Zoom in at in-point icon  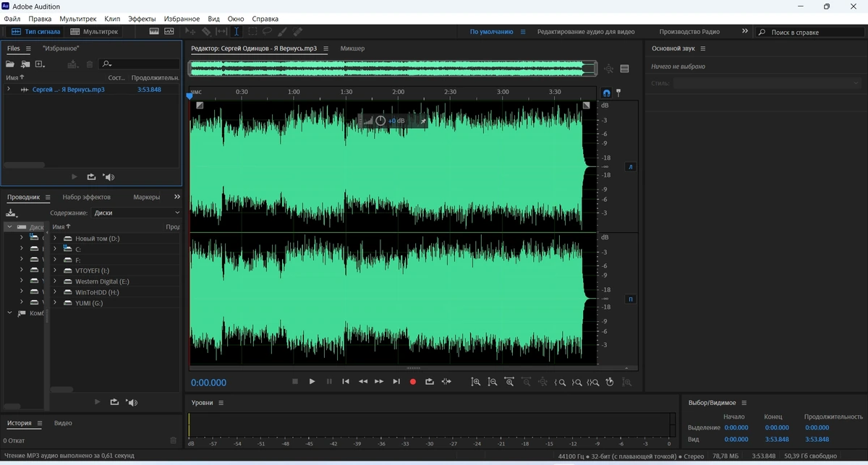click(560, 382)
